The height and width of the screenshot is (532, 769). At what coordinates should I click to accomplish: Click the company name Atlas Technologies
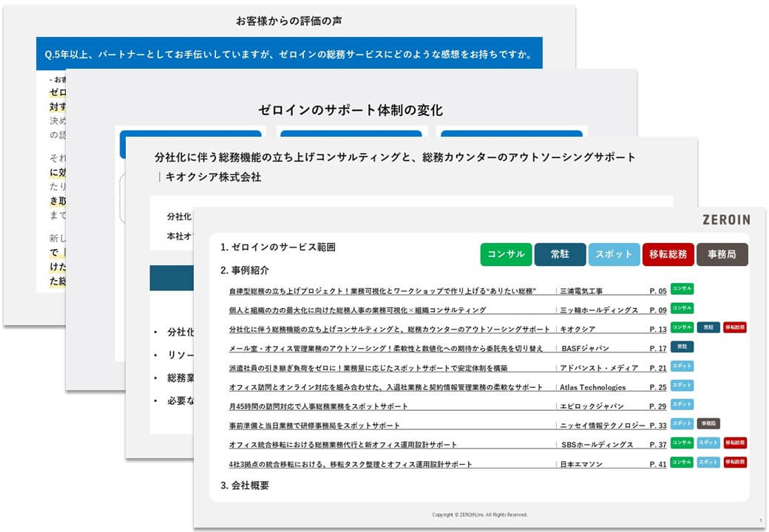(593, 387)
